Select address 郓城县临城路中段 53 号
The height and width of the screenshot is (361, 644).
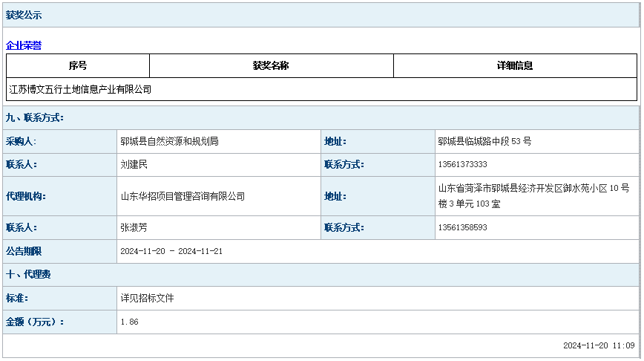[x=484, y=141]
